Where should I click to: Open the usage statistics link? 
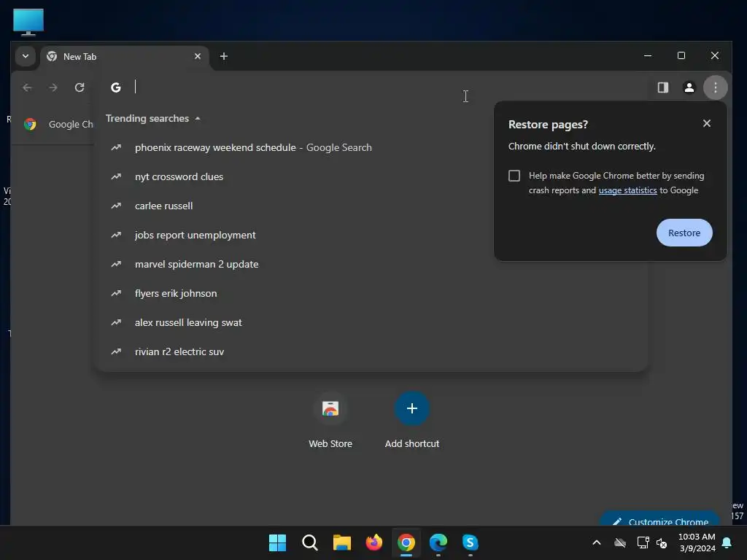pyautogui.click(x=627, y=190)
